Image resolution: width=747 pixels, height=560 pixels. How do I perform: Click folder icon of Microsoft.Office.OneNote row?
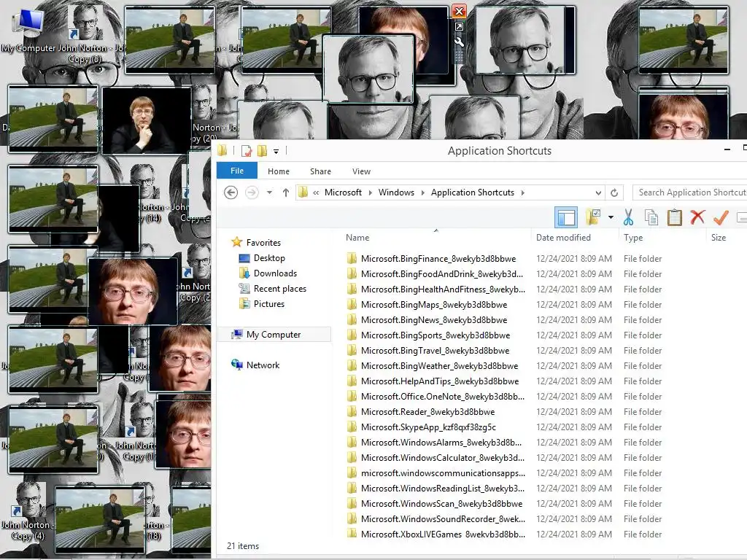[x=352, y=396]
